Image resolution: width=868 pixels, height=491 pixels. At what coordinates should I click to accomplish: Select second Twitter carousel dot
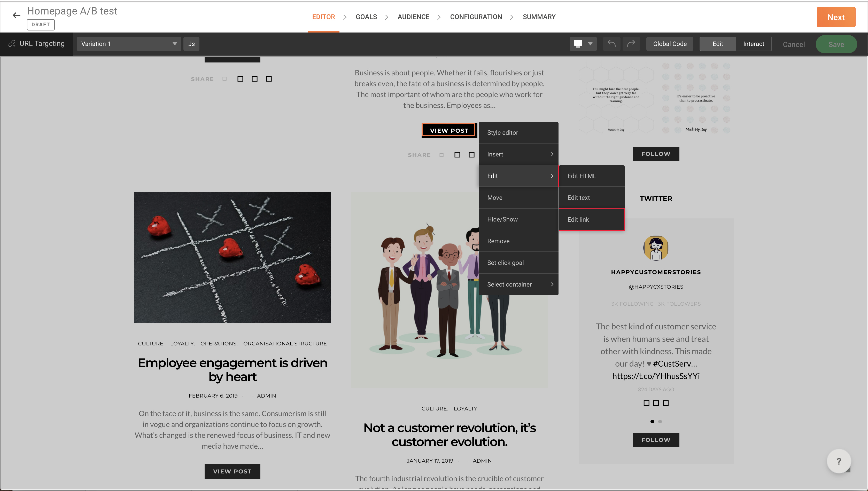pyautogui.click(x=660, y=422)
